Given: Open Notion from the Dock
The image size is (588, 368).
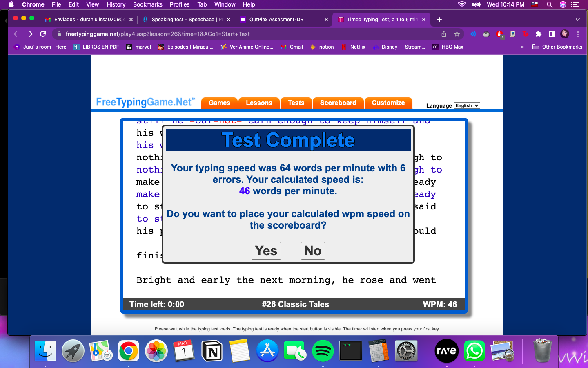Looking at the screenshot, I should [212, 351].
